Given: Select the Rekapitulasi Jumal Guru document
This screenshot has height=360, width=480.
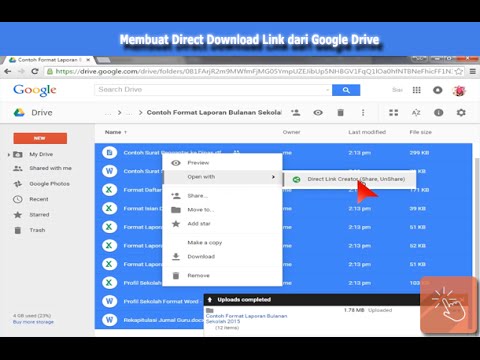Looking at the screenshot, I should pos(163,320).
